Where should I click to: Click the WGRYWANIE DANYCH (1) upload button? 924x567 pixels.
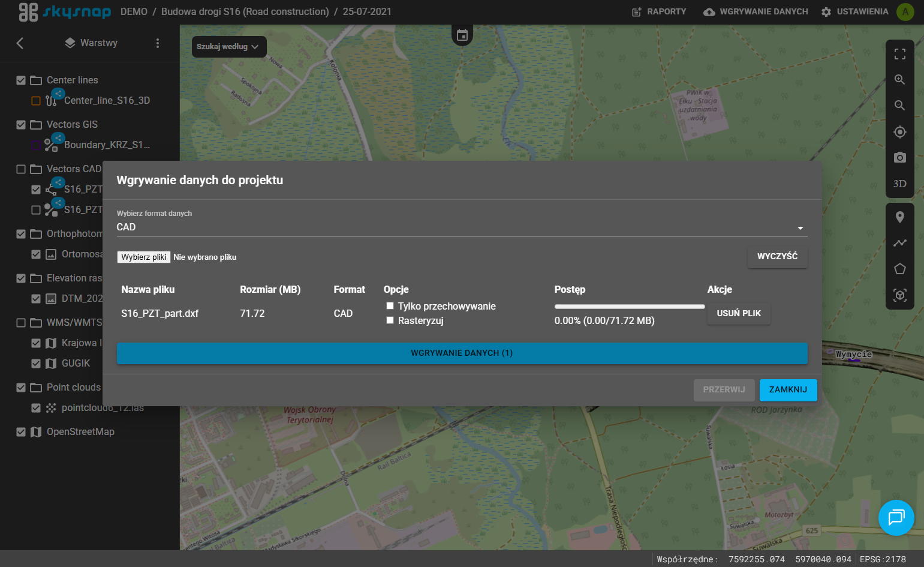pyautogui.click(x=462, y=353)
